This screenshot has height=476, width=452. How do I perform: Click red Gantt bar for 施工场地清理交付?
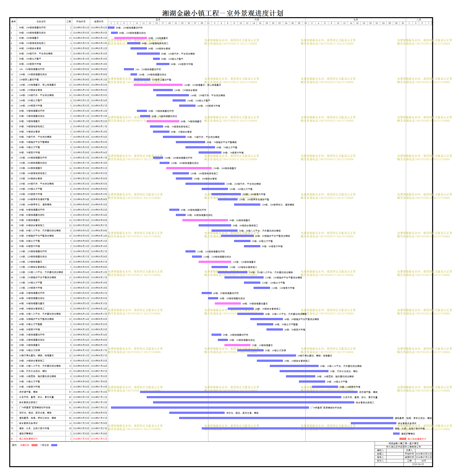click(x=403, y=439)
